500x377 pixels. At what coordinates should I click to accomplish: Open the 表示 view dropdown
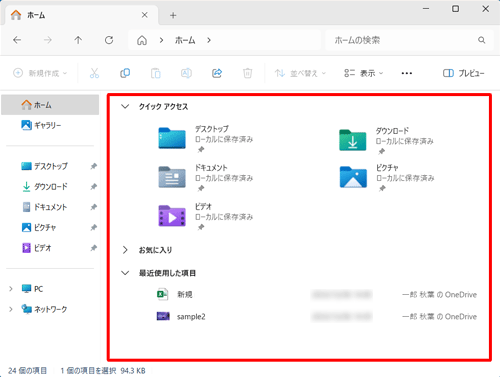click(363, 73)
